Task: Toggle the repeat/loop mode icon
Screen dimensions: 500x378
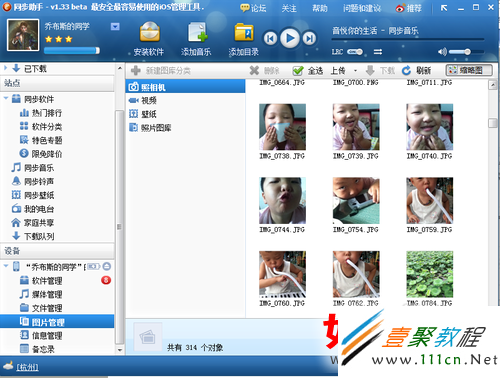Action: click(378, 52)
